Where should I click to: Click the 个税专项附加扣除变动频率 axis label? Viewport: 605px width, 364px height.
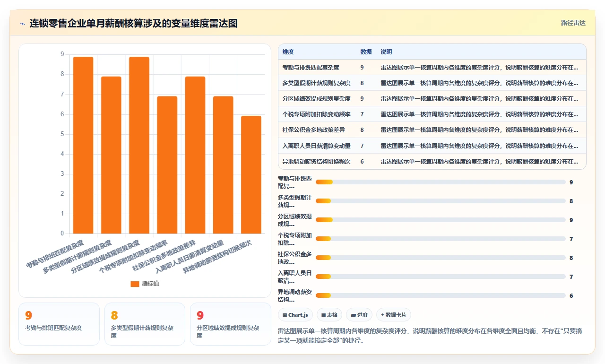pyautogui.click(x=133, y=257)
